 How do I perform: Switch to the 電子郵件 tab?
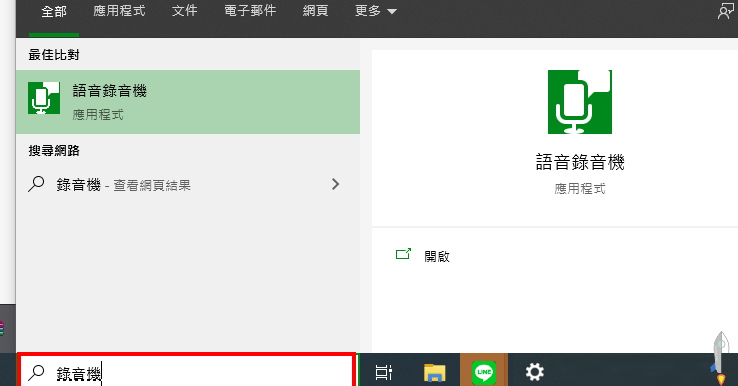pos(250,11)
